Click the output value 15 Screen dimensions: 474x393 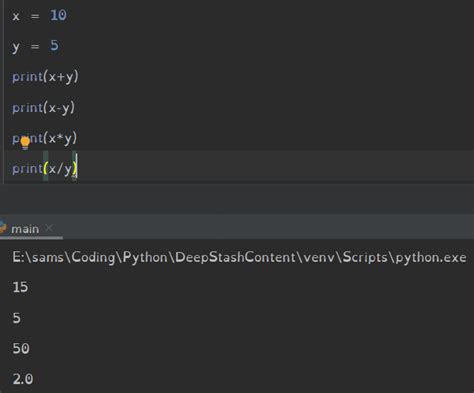(20, 287)
